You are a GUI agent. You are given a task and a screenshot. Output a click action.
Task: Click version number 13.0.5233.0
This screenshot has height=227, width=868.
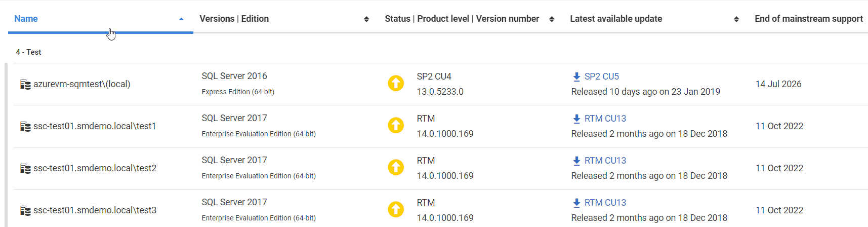pos(440,92)
